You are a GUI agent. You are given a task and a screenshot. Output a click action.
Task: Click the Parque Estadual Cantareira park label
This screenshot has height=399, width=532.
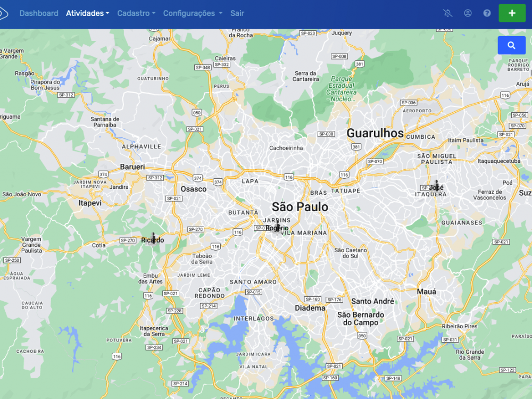pos(342,89)
